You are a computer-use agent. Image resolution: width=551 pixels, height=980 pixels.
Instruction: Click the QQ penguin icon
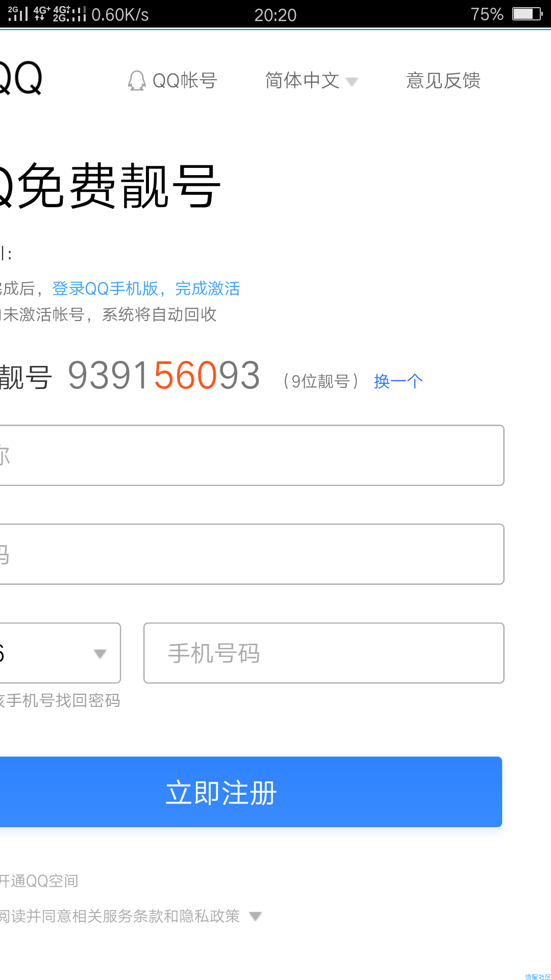(x=136, y=81)
